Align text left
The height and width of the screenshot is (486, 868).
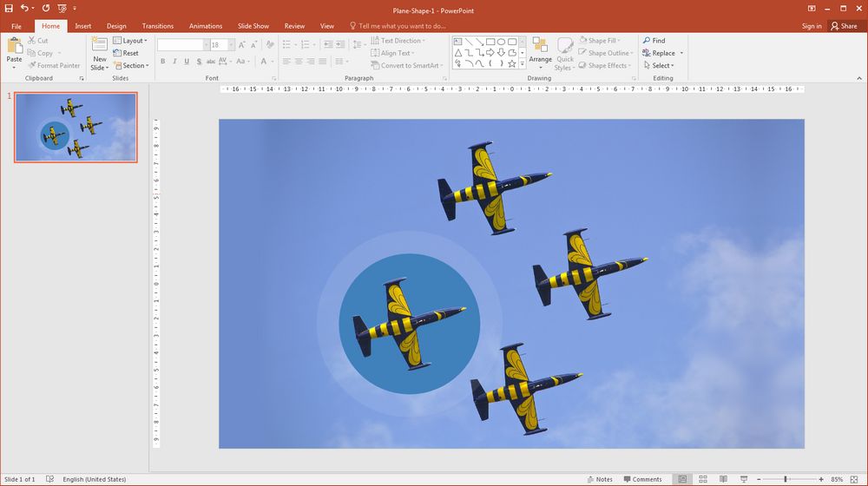[x=286, y=62]
